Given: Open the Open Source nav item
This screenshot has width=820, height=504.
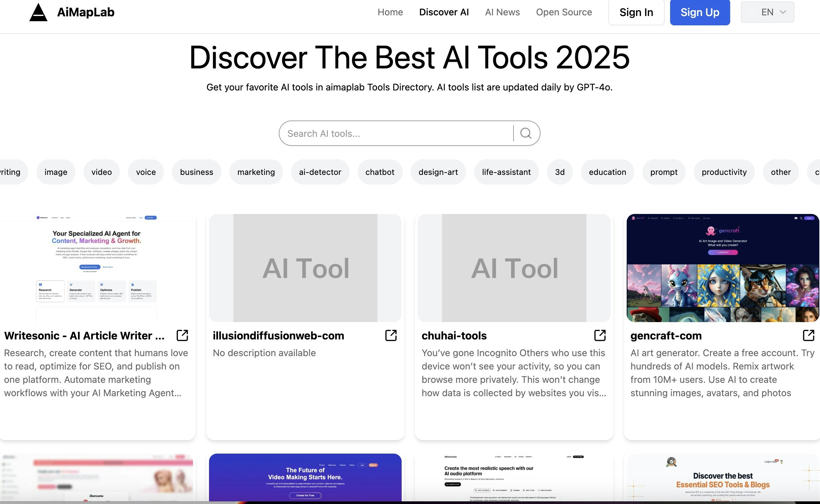Looking at the screenshot, I should coord(564,12).
